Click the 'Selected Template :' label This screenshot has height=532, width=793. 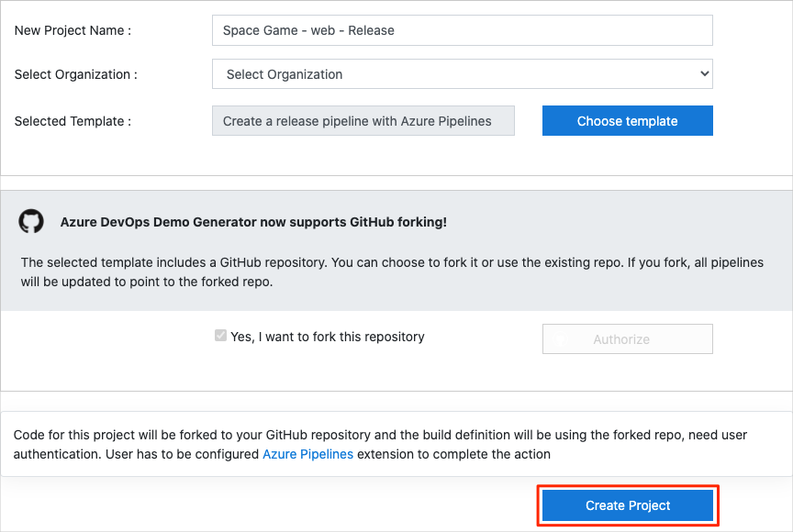(73, 121)
